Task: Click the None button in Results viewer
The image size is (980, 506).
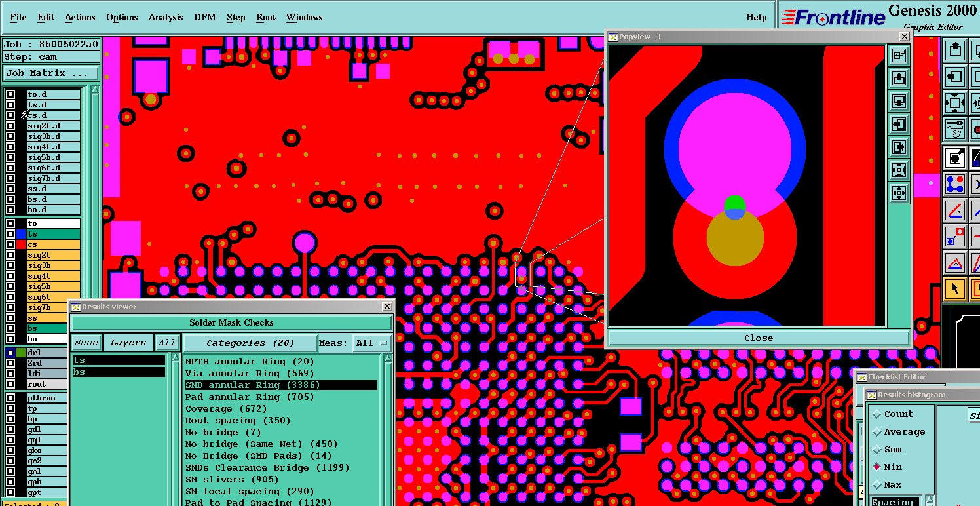Action: tap(86, 343)
